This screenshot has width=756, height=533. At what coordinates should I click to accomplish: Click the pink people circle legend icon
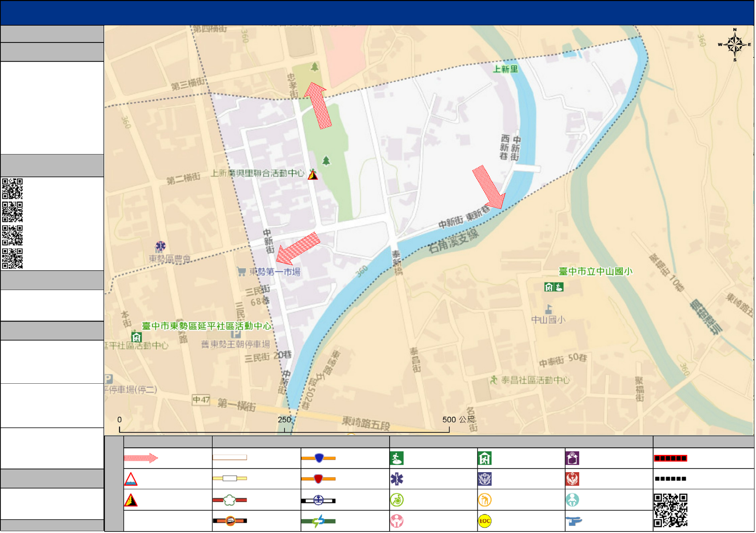[x=397, y=521]
